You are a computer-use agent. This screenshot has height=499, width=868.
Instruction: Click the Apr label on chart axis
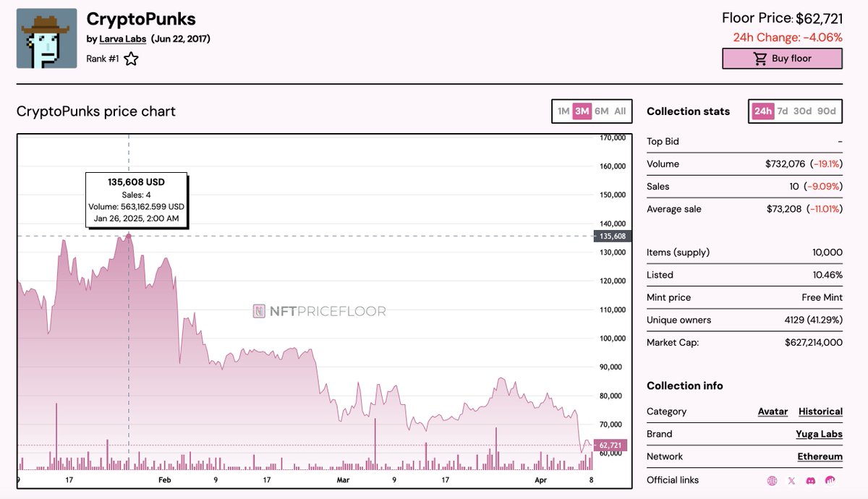point(541,479)
